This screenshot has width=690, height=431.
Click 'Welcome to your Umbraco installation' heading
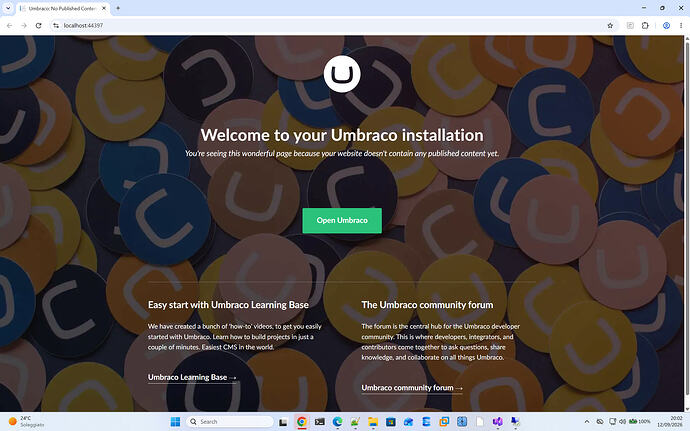point(342,135)
